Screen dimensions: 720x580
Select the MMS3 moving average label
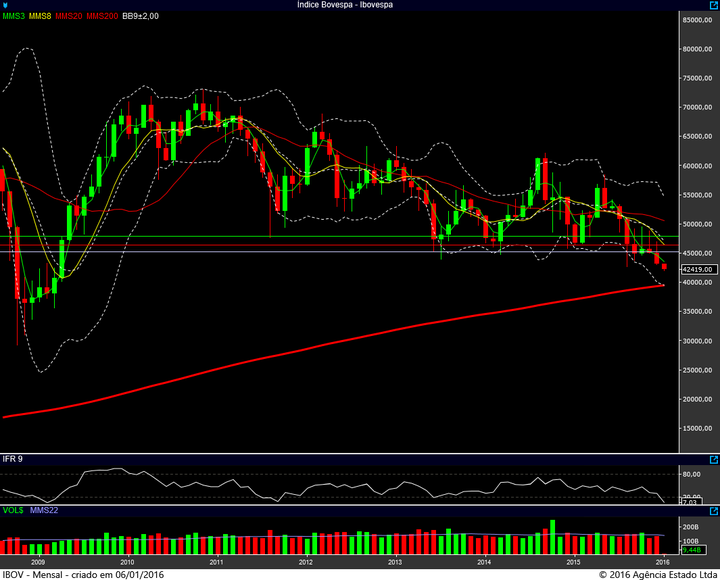(14, 17)
